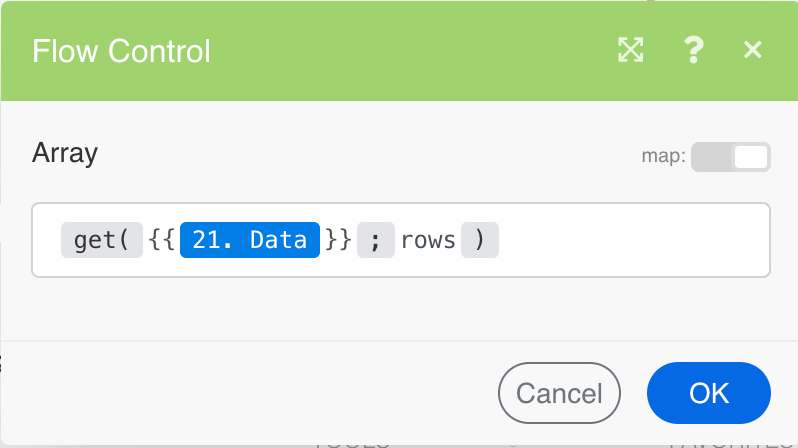Click the semicolon separator token
798x448 pixels.
375,241
